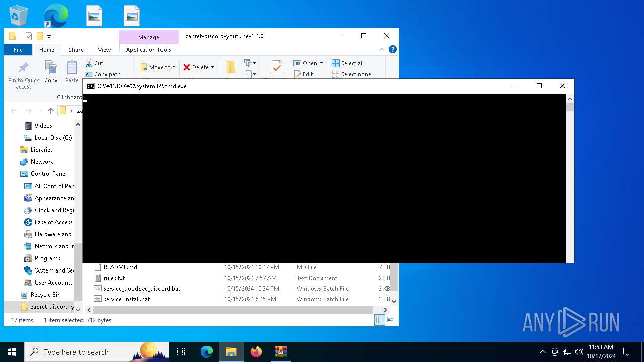Open the Microsoft Edge desktop shortcut
Image resolution: width=644 pixels, height=362 pixels.
click(56, 15)
